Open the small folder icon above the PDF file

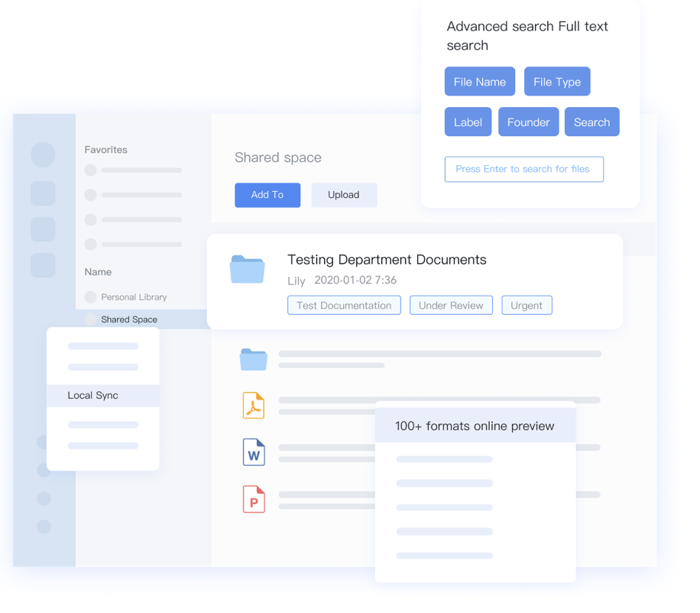[254, 359]
